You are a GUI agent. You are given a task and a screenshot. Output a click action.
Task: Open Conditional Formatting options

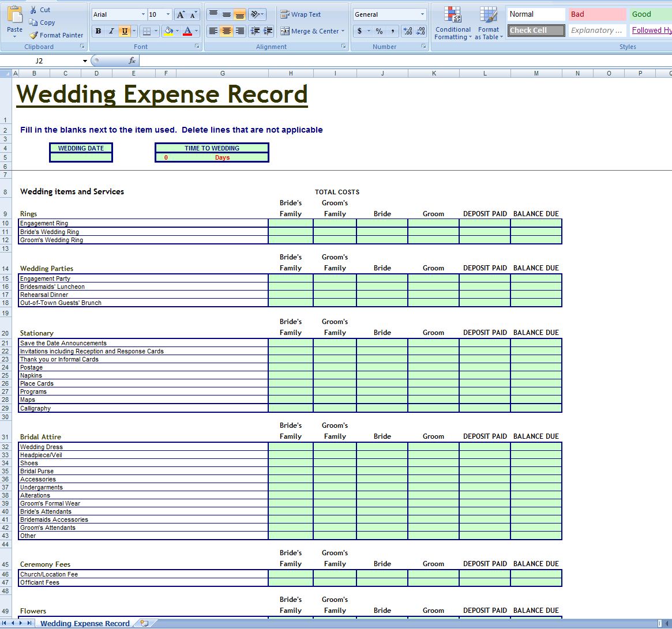[x=453, y=23]
